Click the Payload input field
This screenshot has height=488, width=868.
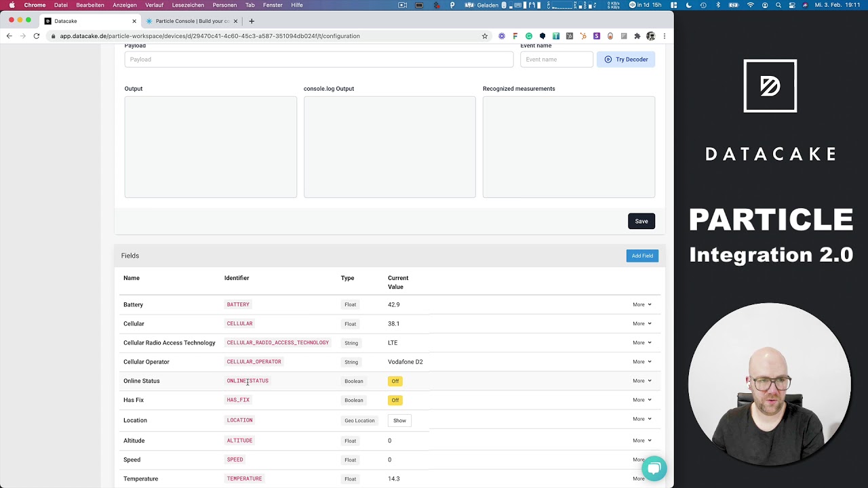tap(319, 60)
